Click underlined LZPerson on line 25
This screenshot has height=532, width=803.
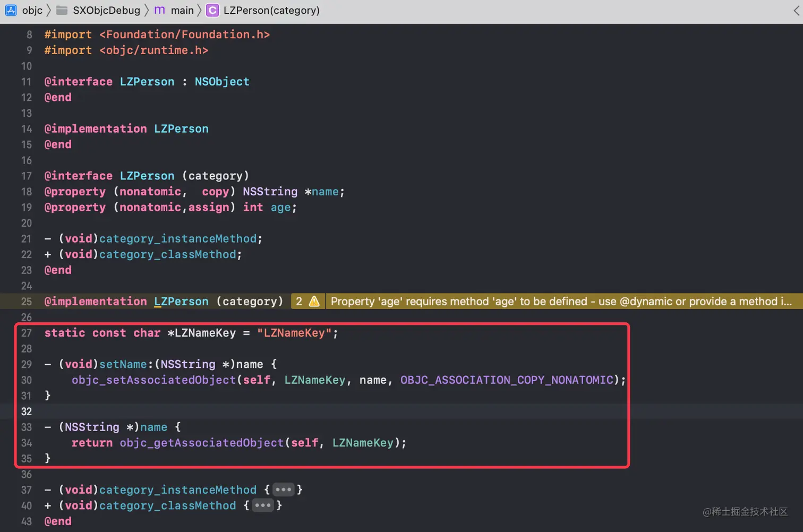pyautogui.click(x=182, y=302)
